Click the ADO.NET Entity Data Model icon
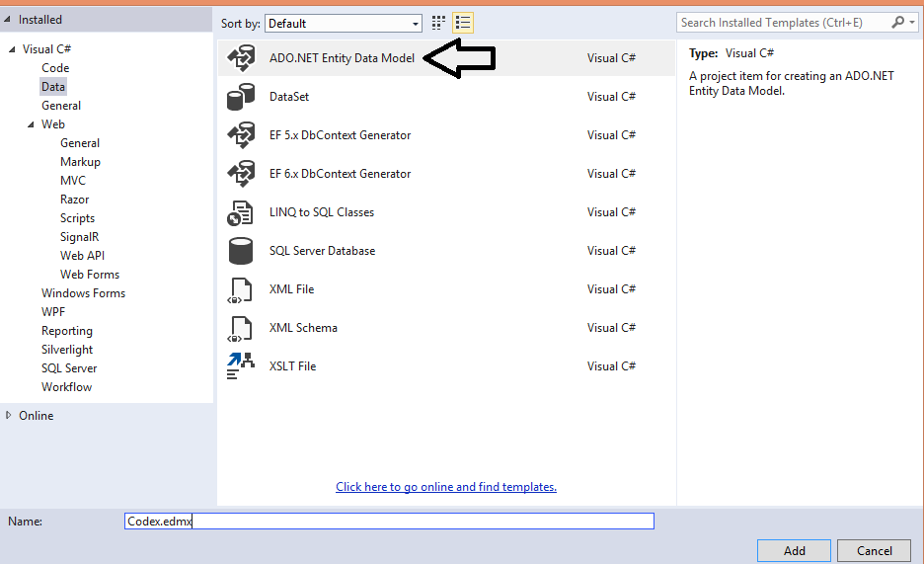Screen dimensions: 924x564 pyautogui.click(x=241, y=58)
